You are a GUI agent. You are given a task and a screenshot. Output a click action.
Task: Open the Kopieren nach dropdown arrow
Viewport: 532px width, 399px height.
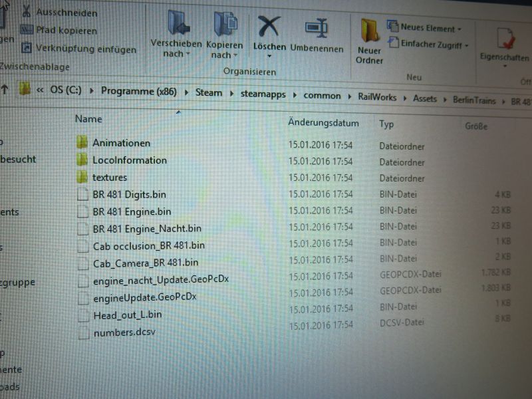click(235, 55)
